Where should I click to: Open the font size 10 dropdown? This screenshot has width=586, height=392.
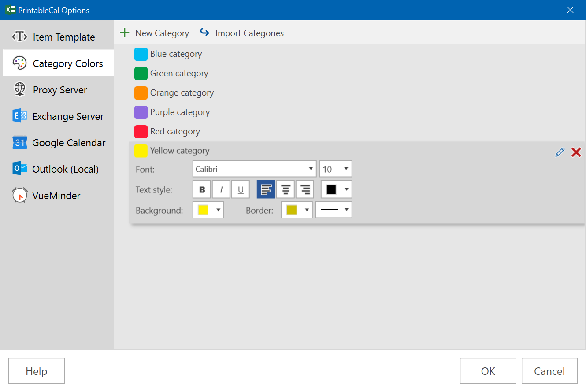point(336,169)
